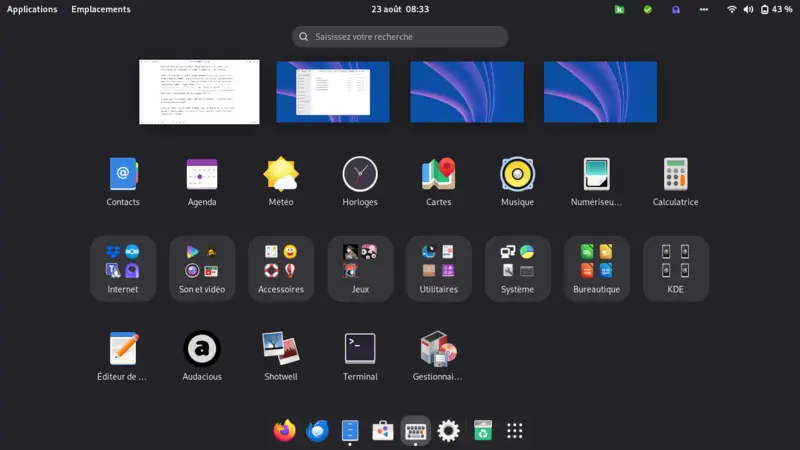Click Firefox in the dock
This screenshot has height=450, width=800.
point(285,430)
